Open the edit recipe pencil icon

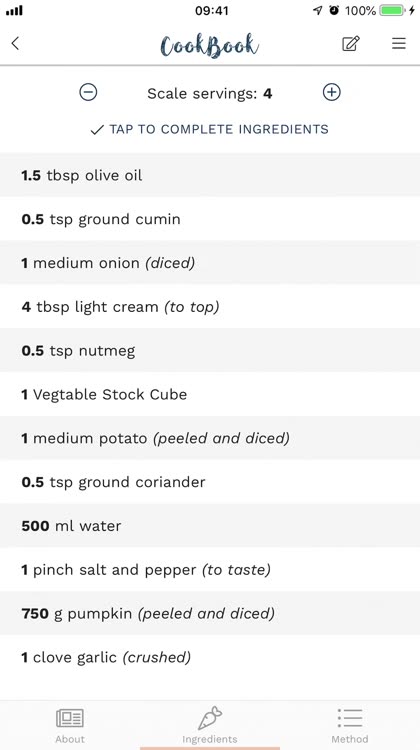(351, 44)
